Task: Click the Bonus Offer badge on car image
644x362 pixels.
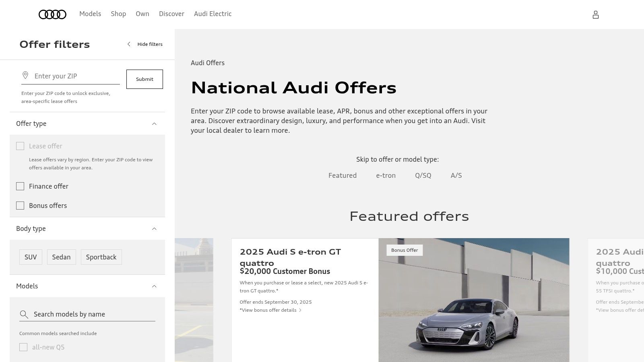Action: (405, 250)
